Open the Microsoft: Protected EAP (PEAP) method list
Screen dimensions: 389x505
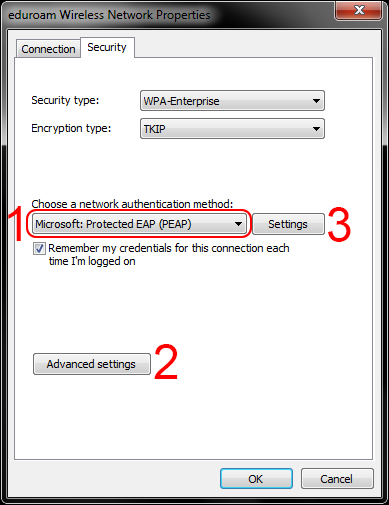coord(139,224)
